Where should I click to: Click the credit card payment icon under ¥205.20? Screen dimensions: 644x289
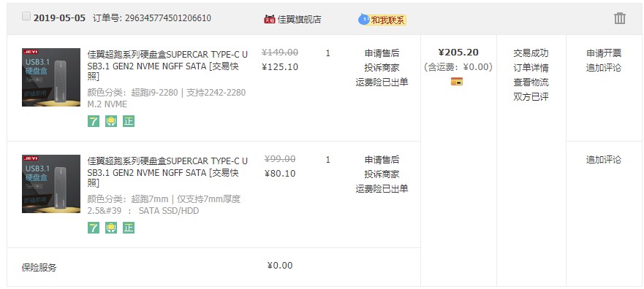point(457,81)
